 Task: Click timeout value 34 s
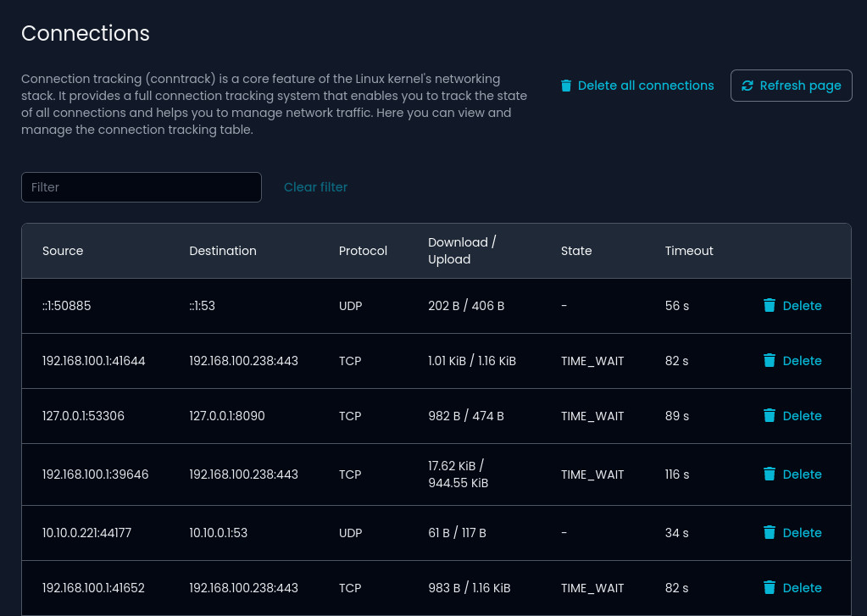coord(677,533)
